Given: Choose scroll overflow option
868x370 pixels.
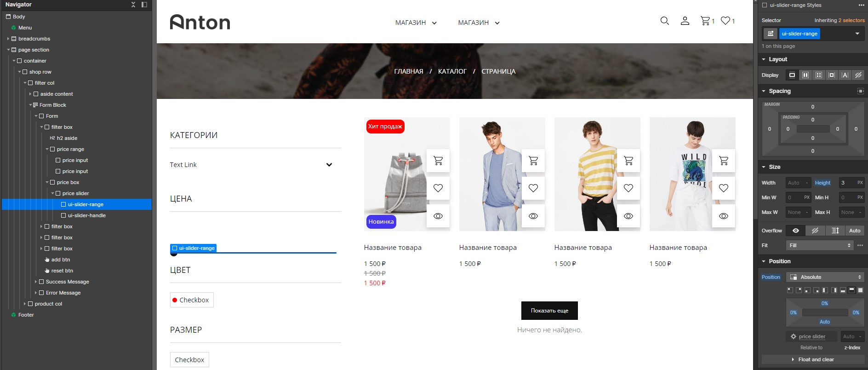Looking at the screenshot, I should 835,231.
